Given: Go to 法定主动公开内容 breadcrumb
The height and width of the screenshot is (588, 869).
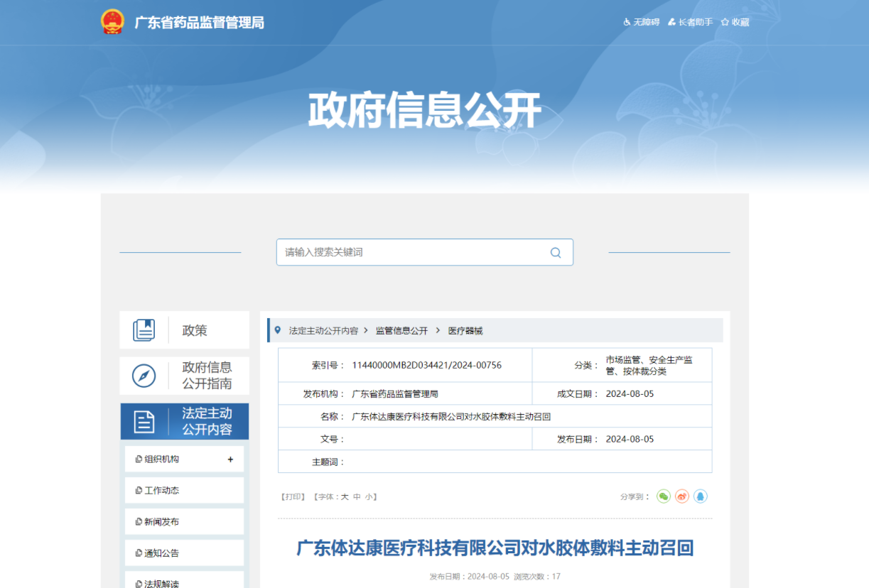Looking at the screenshot, I should [323, 331].
